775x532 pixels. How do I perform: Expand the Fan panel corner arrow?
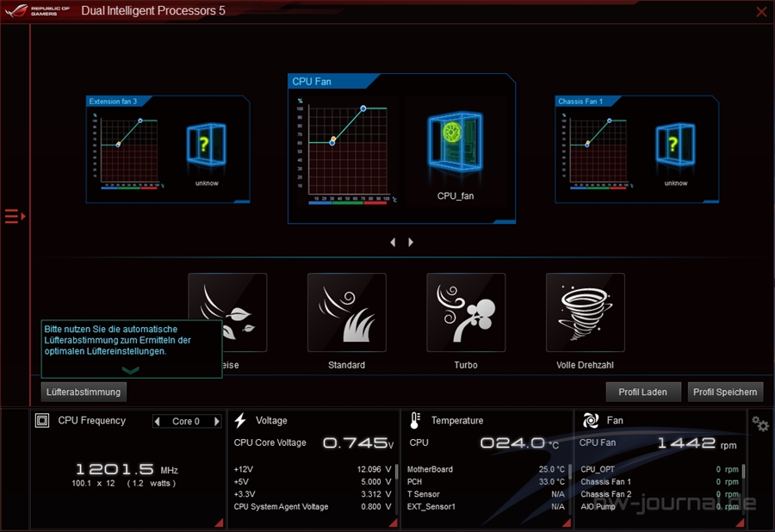tap(741, 523)
